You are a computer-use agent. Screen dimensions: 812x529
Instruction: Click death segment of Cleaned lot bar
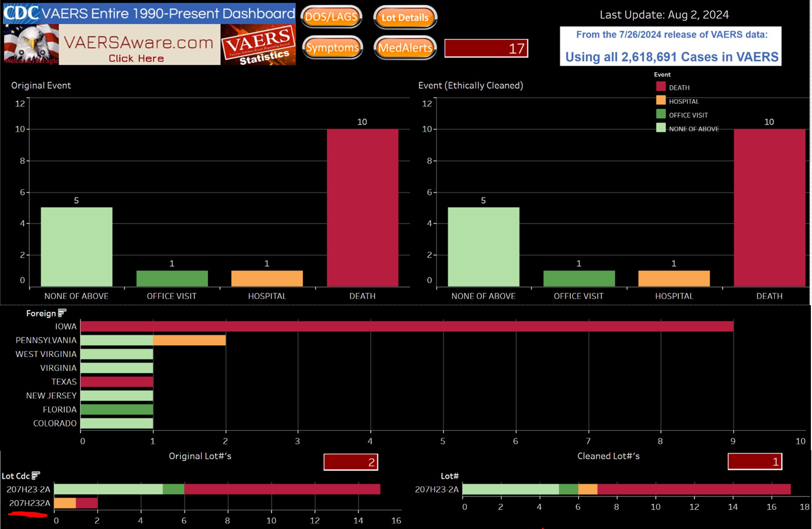[694, 489]
